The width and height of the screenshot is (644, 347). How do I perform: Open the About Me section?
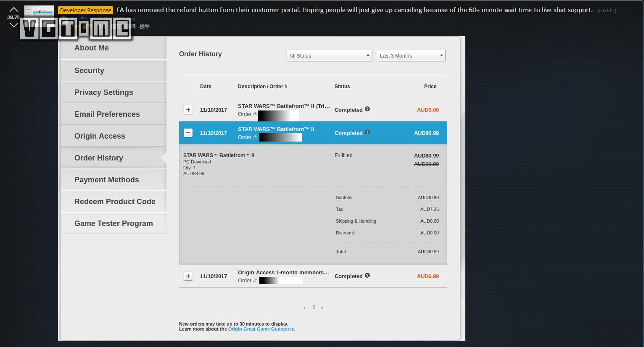(x=113, y=48)
